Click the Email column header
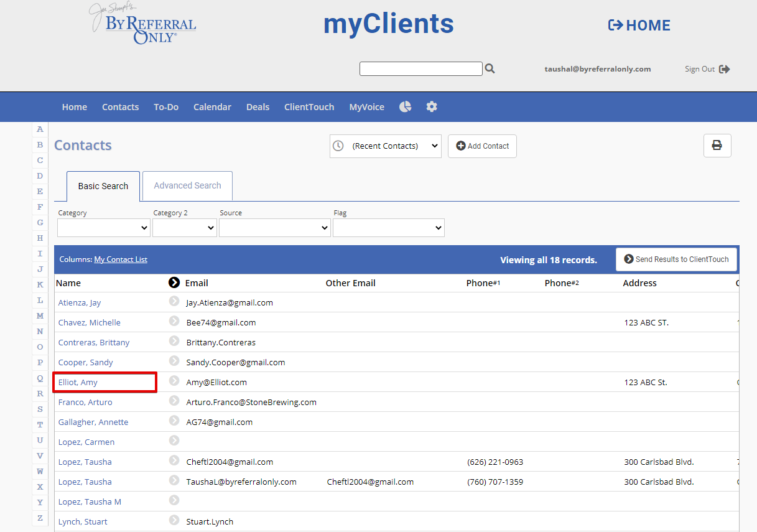This screenshot has height=532, width=757. coord(197,283)
